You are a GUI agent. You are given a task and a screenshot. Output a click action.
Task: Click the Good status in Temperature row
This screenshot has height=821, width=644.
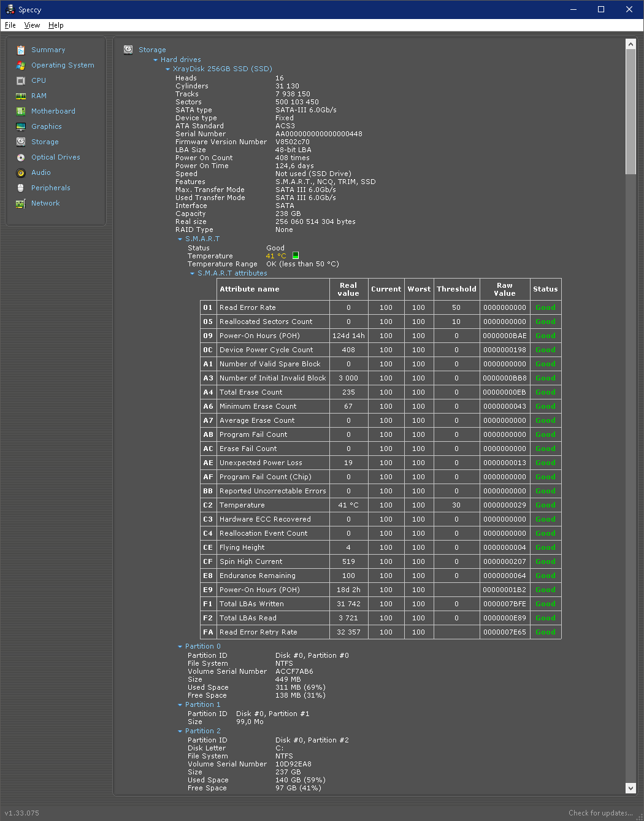pyautogui.click(x=545, y=505)
